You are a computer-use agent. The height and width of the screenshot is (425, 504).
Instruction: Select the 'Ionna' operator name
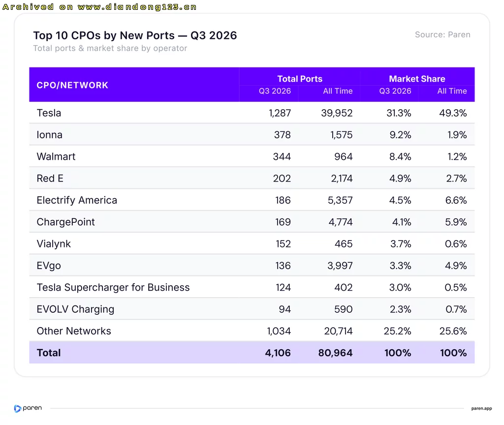[50, 135]
